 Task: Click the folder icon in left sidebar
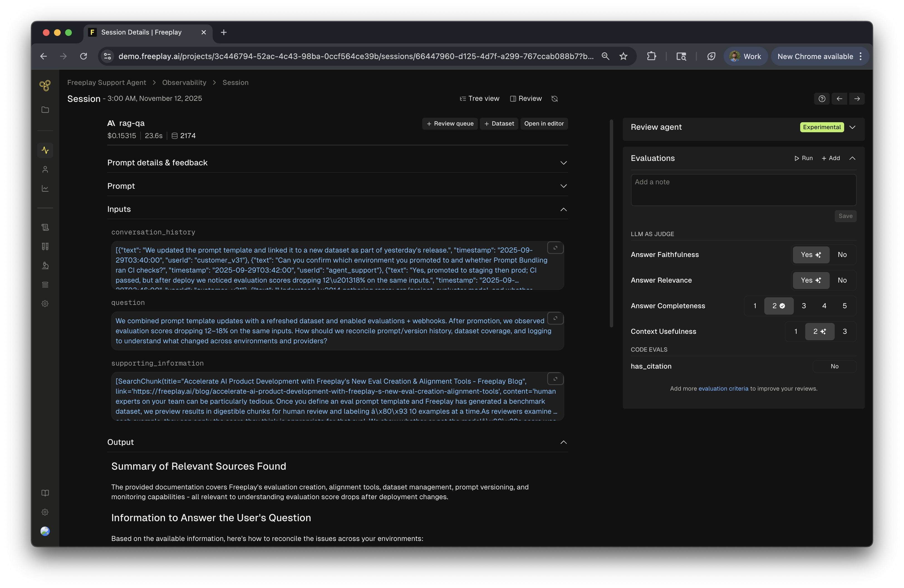click(45, 110)
